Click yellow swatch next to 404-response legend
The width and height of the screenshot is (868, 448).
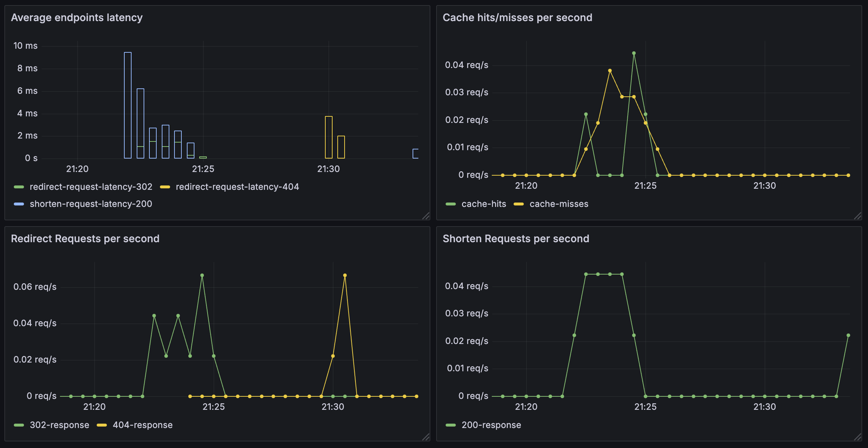pos(102,425)
